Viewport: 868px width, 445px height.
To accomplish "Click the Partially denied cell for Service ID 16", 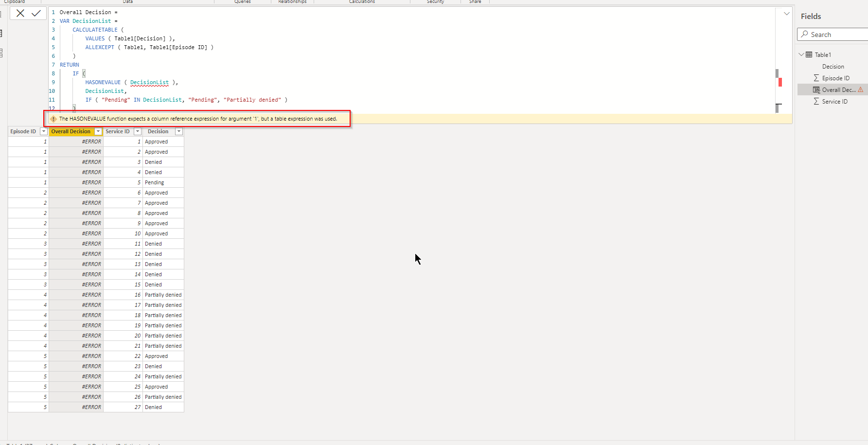I will point(163,295).
